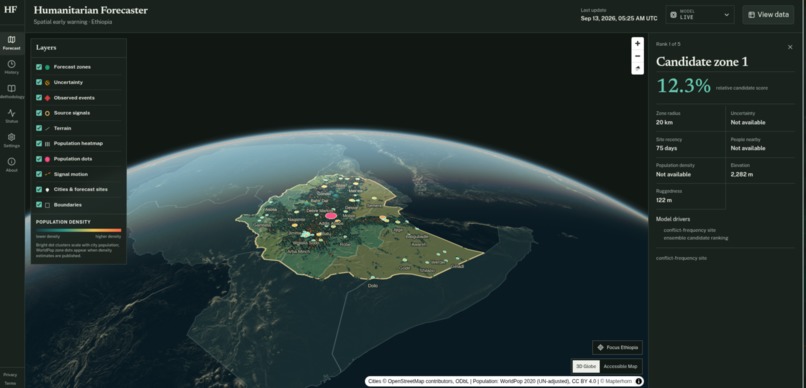
Task: Click the Site recency 75 days value
Action: (667, 148)
